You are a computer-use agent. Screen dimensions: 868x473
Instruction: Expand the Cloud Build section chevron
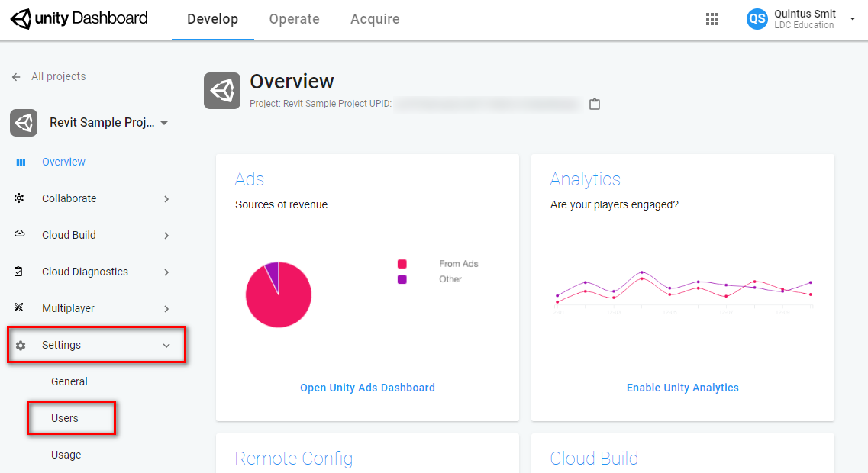[166, 236]
